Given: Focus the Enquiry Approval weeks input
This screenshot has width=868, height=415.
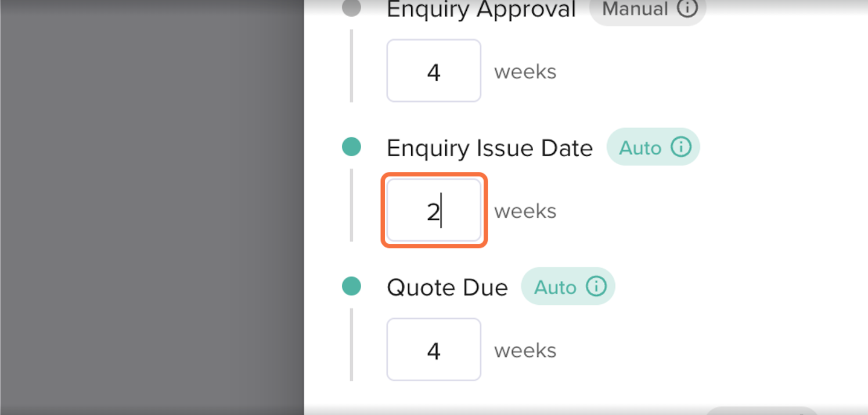Looking at the screenshot, I should 434,71.
